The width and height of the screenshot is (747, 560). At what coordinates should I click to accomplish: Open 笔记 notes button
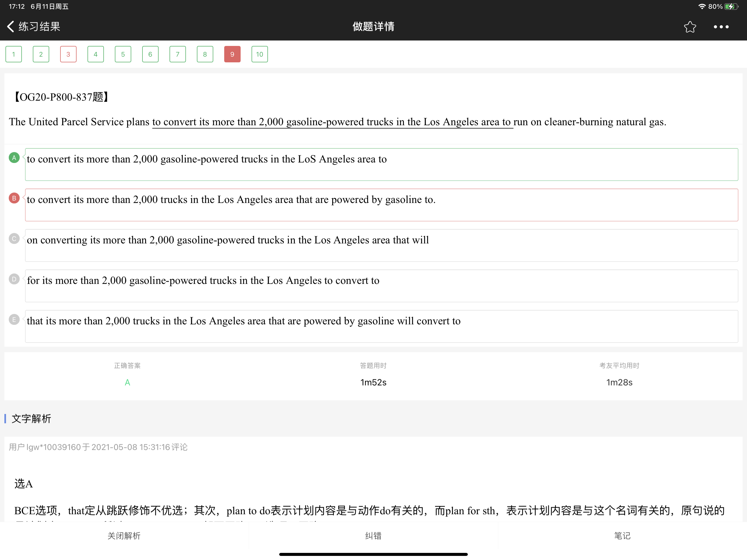[x=622, y=536]
